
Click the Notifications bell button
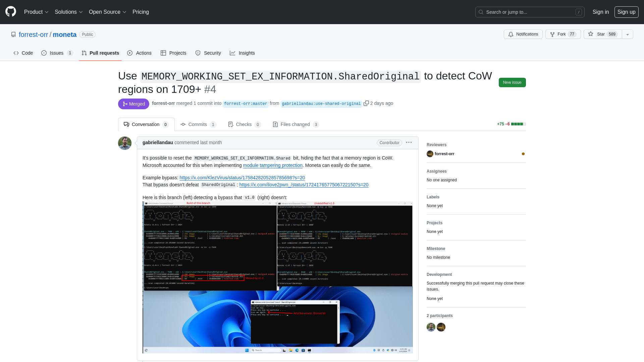[523, 34]
